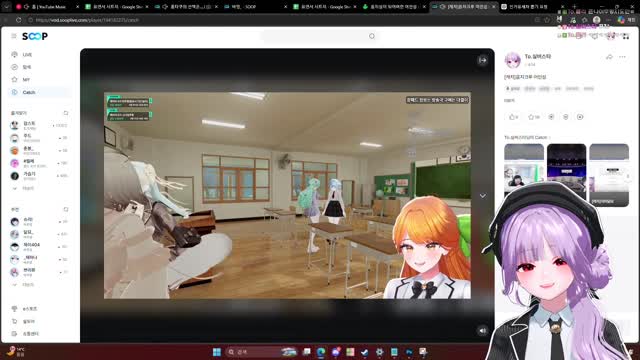Open Microsoft Edge from the taskbar

321,352
